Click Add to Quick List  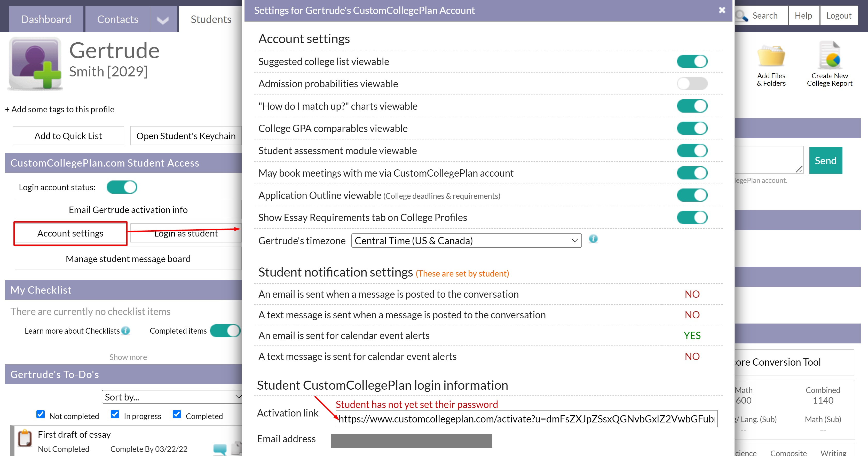[68, 136]
